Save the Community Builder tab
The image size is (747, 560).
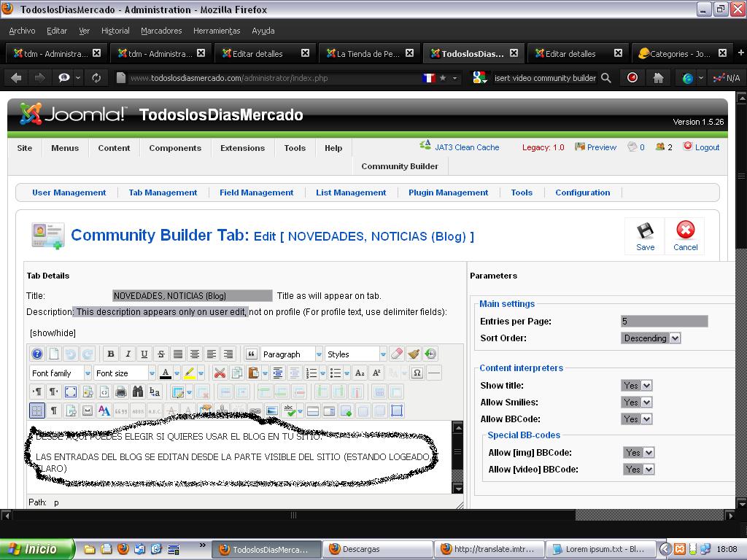645,237
